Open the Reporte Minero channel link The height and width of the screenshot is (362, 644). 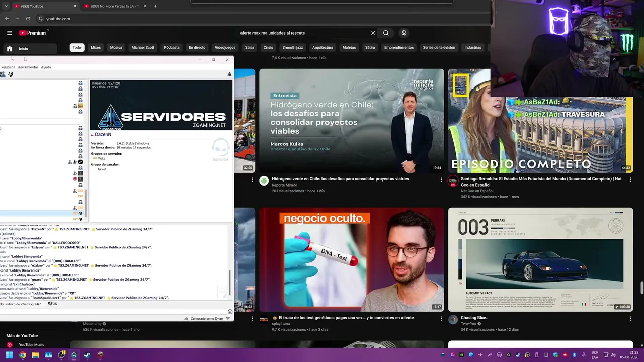click(x=284, y=185)
